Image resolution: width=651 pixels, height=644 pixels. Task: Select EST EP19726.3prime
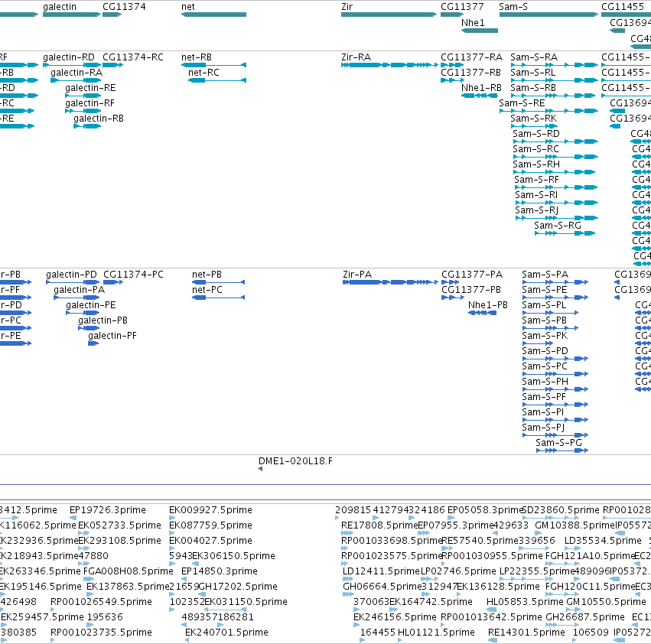[x=73, y=518]
